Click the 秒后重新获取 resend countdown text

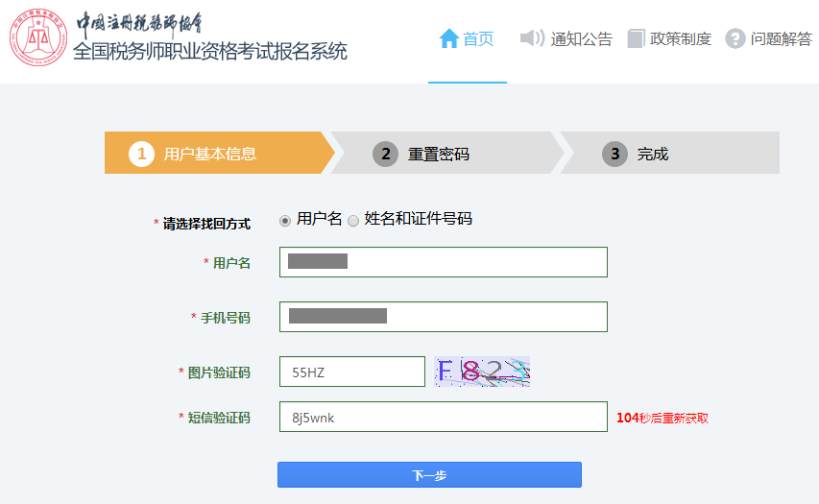tap(662, 418)
